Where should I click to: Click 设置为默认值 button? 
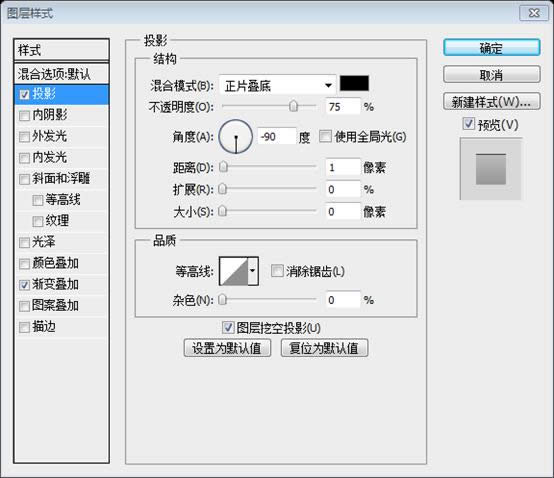[227, 348]
